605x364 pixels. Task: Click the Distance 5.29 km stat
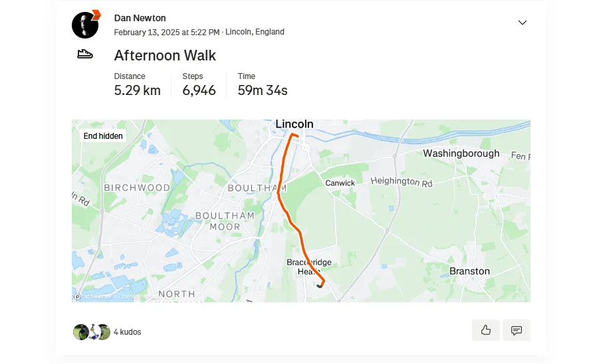click(x=138, y=84)
